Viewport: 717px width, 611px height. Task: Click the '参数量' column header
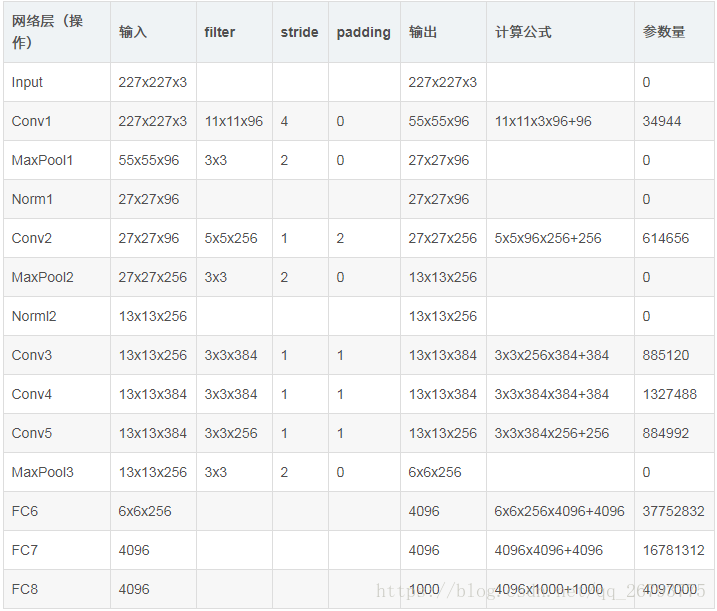[663, 32]
